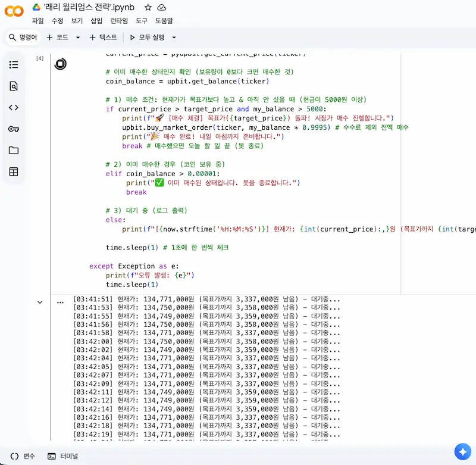Click the Colab logo
Image resolution: width=476 pixels, height=465 pixels.
14,11
